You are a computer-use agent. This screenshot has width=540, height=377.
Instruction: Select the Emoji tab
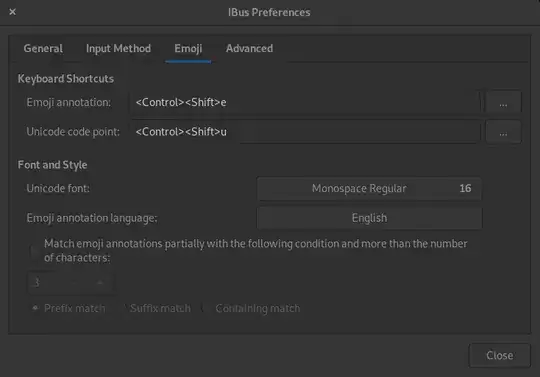point(188,49)
